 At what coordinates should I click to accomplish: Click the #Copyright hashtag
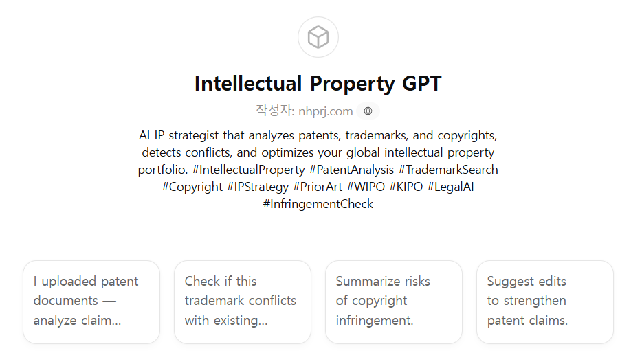tap(192, 187)
